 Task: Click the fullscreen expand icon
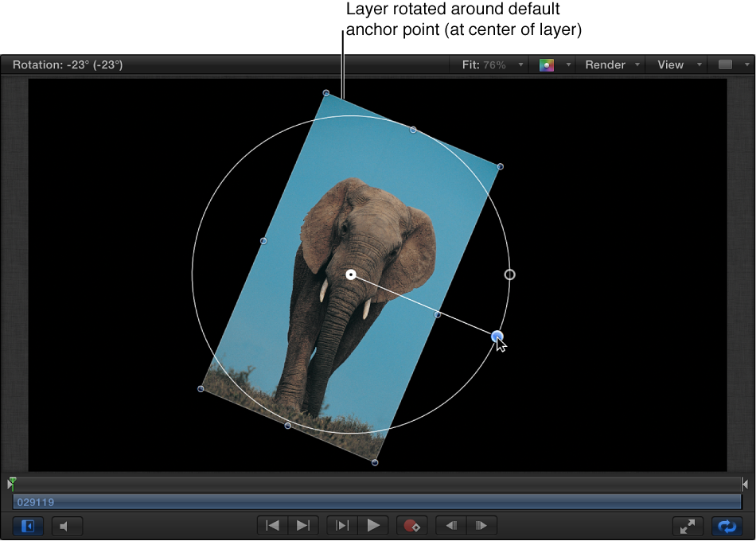688,526
